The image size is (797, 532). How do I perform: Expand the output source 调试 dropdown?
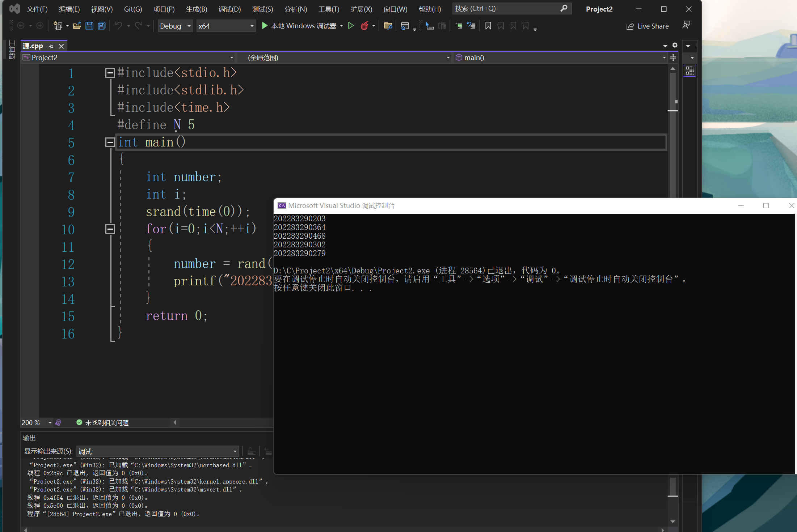coord(235,451)
